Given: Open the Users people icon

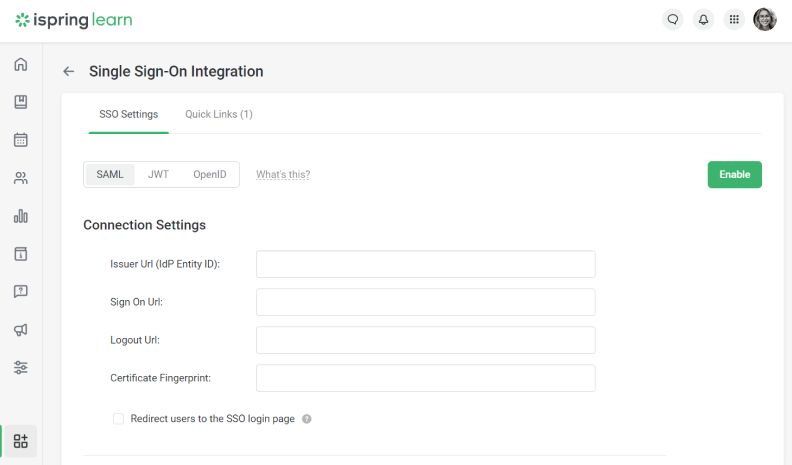Looking at the screenshot, I should coord(21,178).
